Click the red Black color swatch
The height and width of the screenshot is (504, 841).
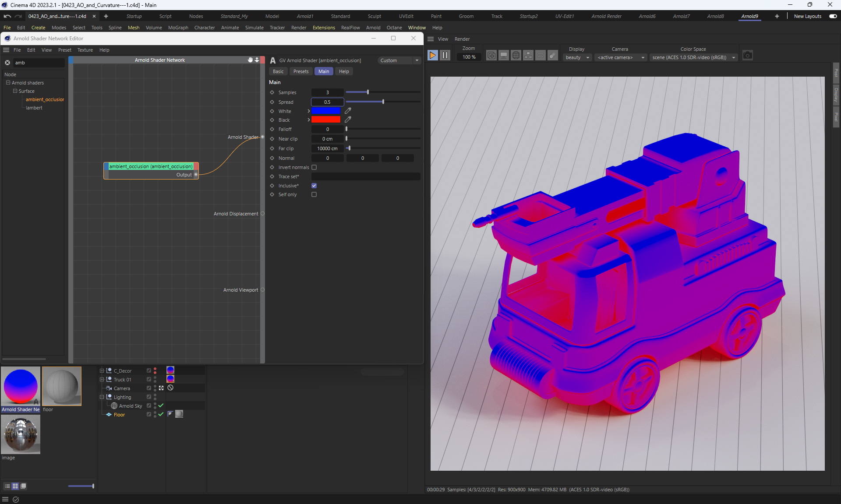click(325, 120)
